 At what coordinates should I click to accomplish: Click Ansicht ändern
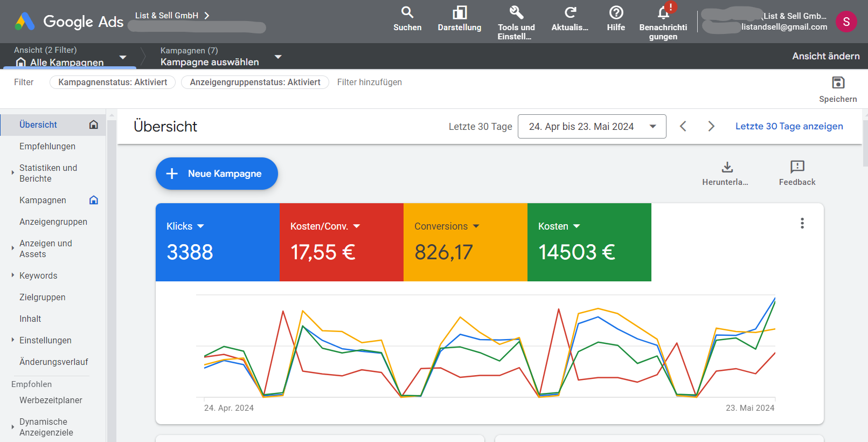click(x=825, y=56)
